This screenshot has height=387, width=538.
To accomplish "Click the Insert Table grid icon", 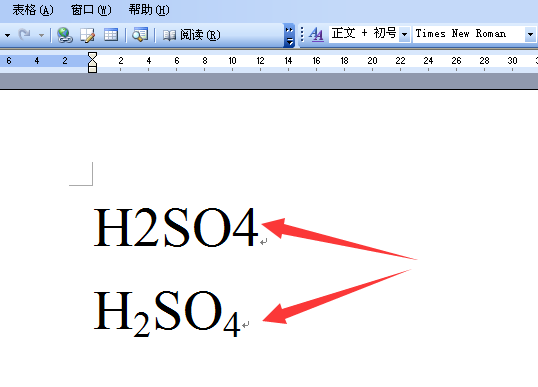I will click(111, 35).
